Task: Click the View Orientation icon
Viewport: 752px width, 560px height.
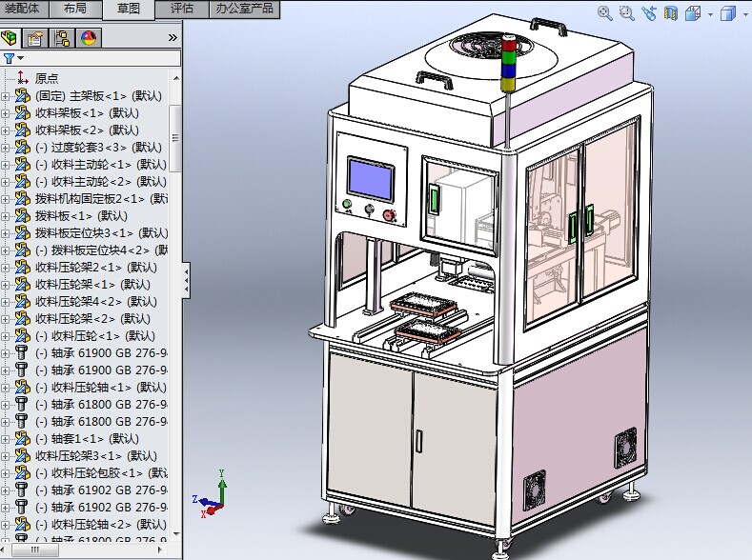Action: pyautogui.click(x=693, y=13)
